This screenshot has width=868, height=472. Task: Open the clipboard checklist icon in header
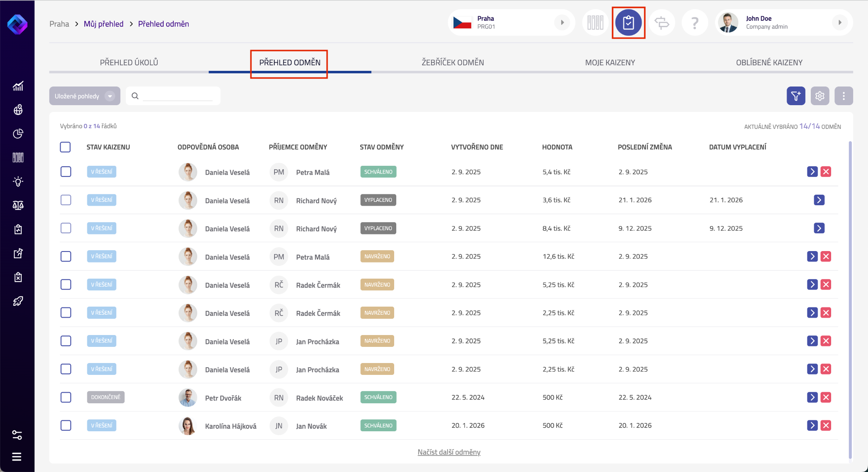coord(628,22)
